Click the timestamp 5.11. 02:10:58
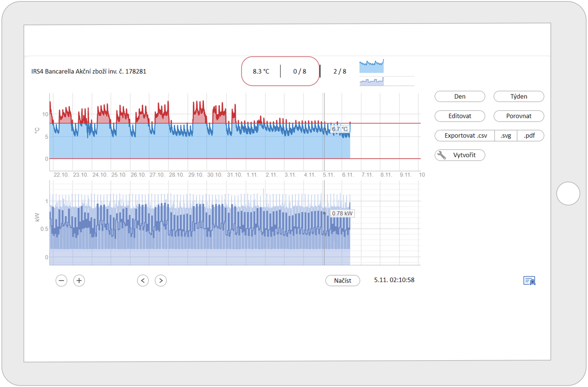 click(x=394, y=280)
